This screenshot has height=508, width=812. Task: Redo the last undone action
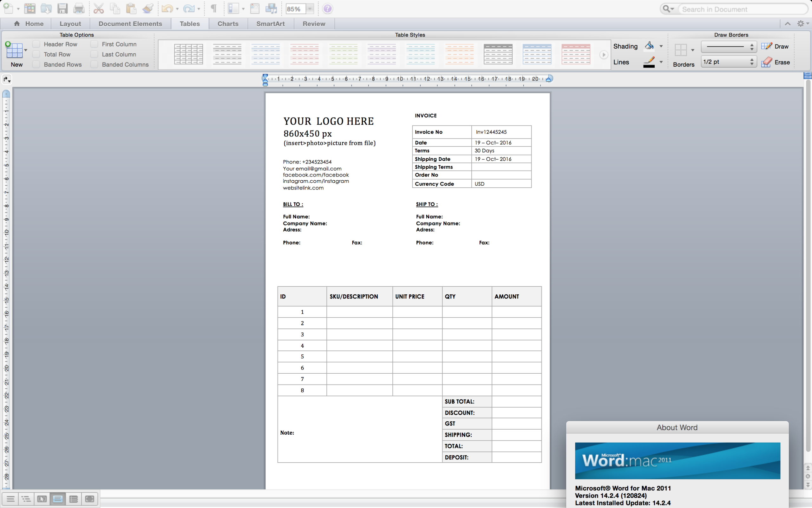click(189, 8)
